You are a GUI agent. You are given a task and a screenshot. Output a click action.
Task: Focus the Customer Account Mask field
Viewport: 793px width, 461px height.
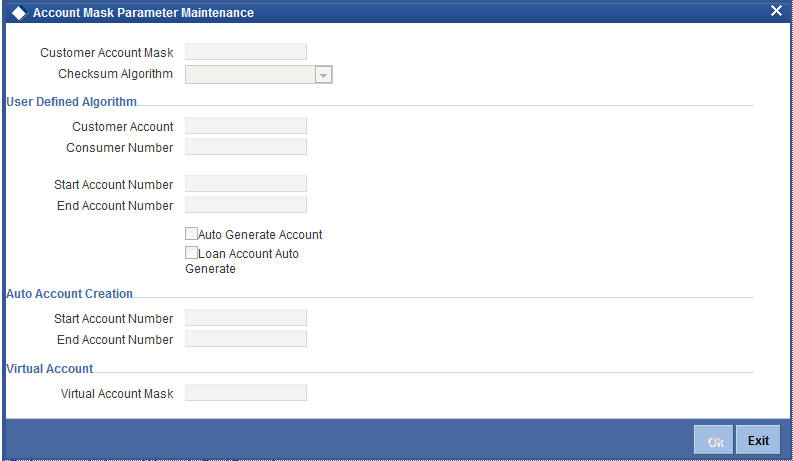click(x=246, y=52)
